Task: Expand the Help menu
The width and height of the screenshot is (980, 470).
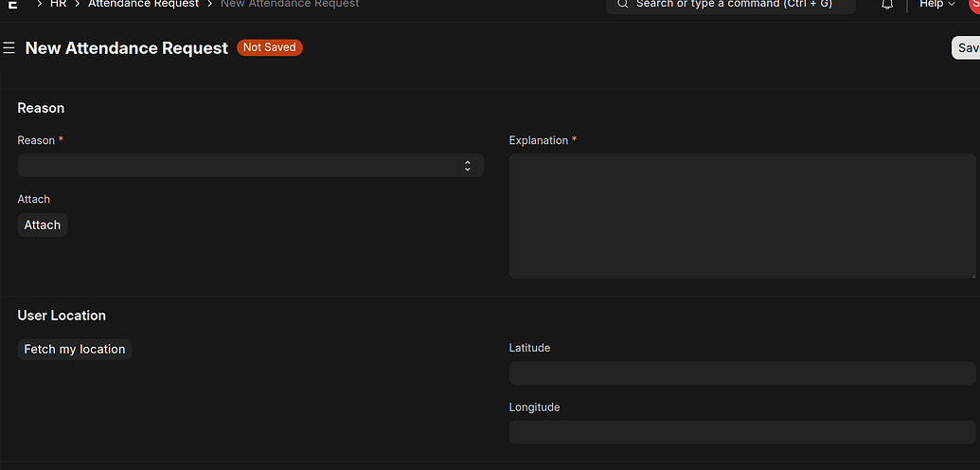Action: tap(937, 4)
